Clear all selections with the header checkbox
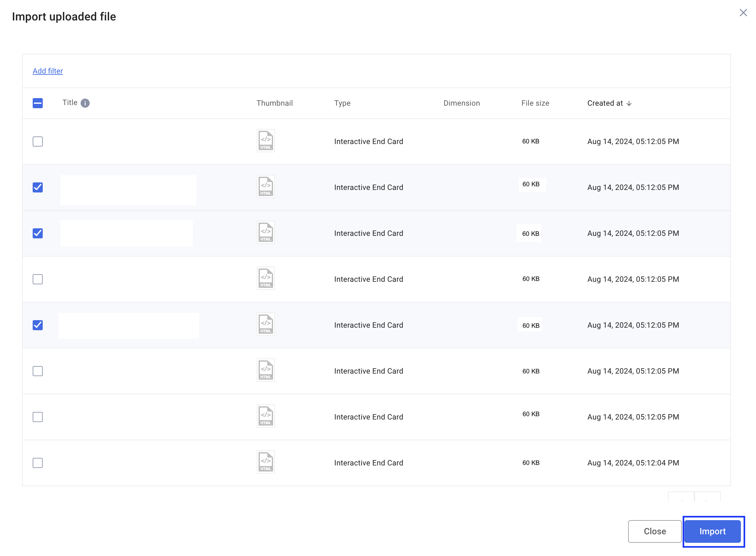 click(38, 103)
